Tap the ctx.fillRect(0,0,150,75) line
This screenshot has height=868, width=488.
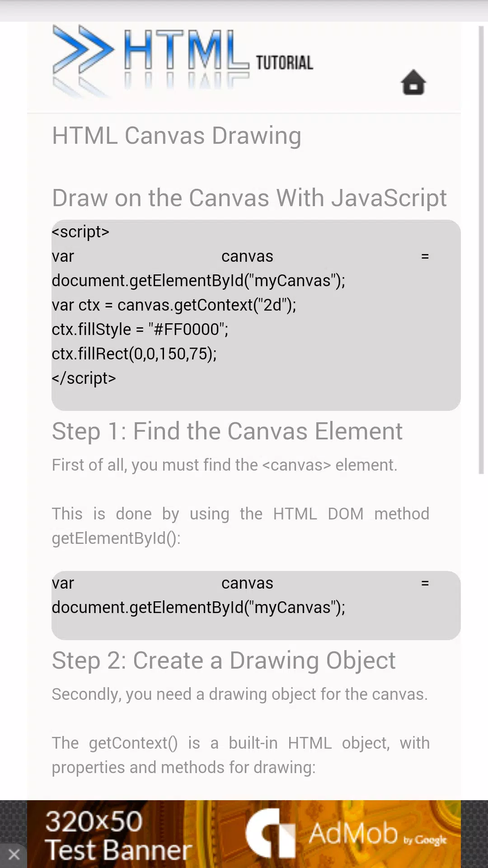(x=134, y=354)
